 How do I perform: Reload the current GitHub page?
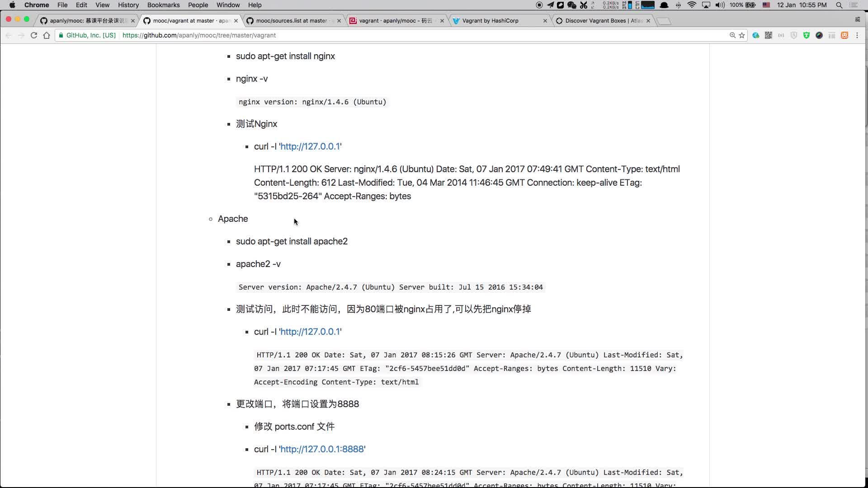34,35
